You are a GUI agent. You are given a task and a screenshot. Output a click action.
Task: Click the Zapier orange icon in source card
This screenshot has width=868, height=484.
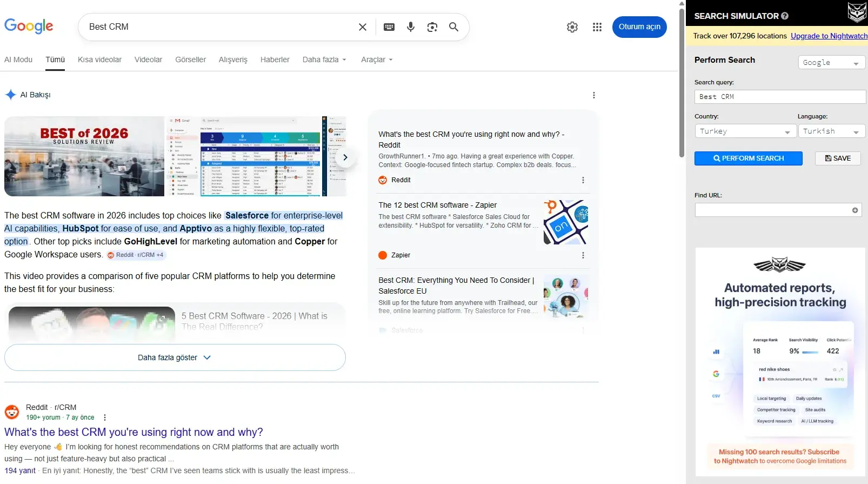coord(383,255)
